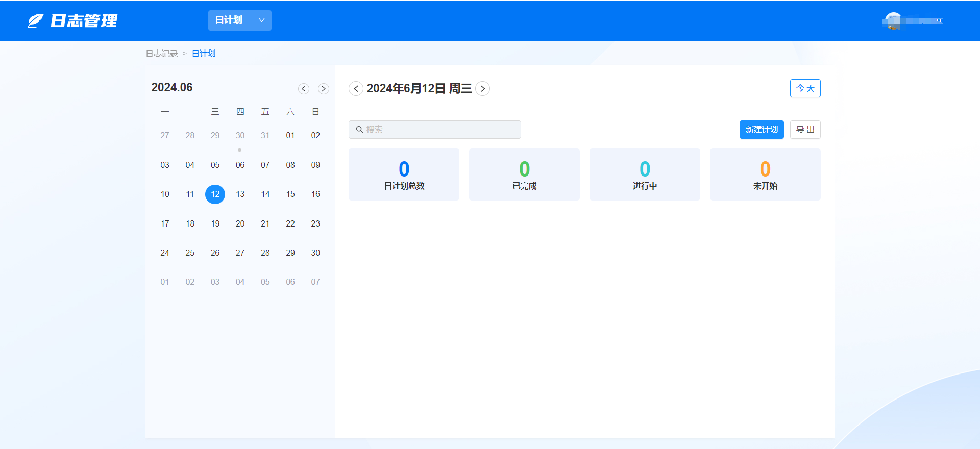Select grayed date 30 with dot marker
This screenshot has height=449, width=980.
240,136
